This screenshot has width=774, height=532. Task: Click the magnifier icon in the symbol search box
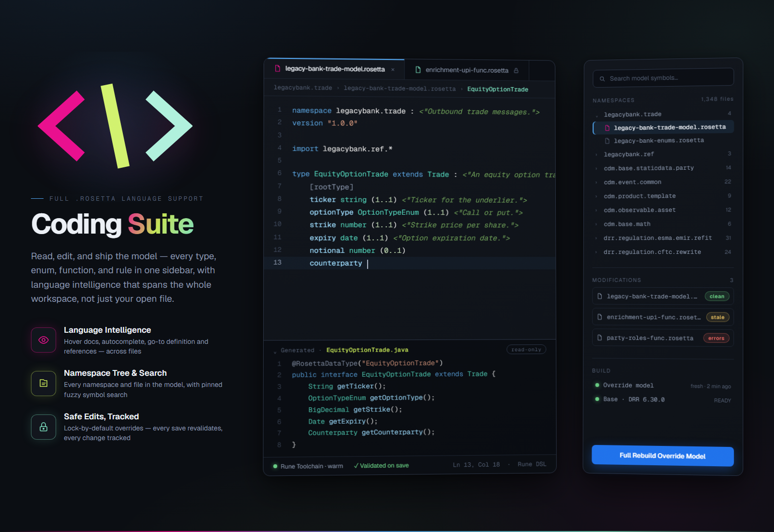click(602, 79)
